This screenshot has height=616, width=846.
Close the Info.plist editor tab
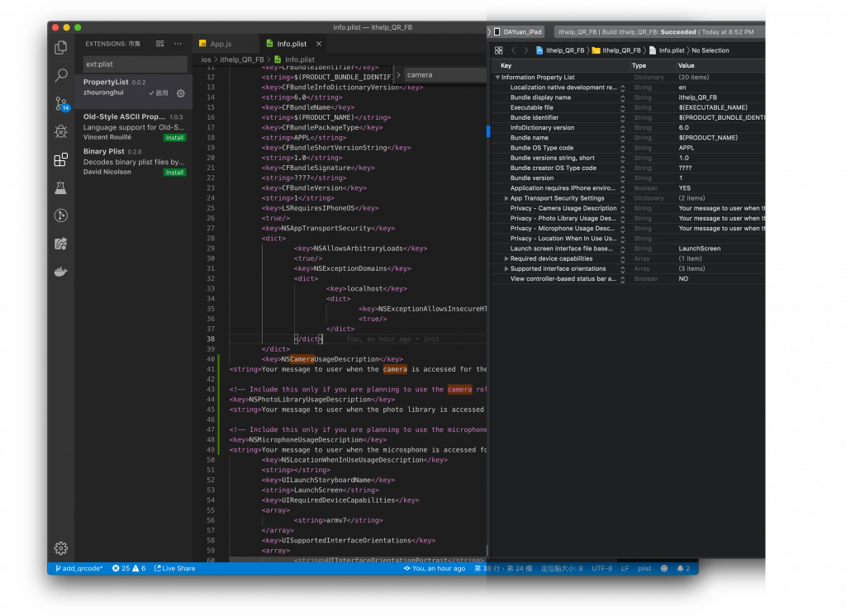click(319, 44)
